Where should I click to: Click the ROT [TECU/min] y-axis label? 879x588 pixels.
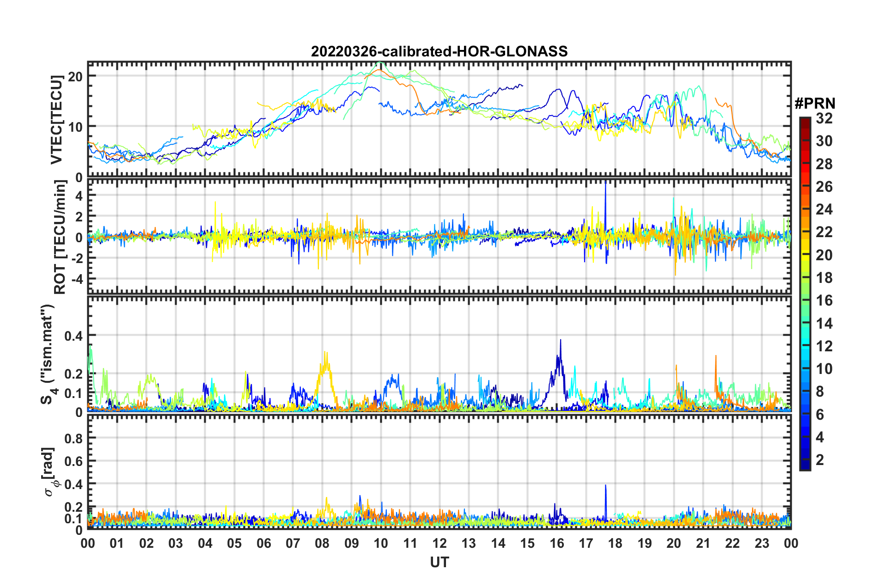point(60,237)
